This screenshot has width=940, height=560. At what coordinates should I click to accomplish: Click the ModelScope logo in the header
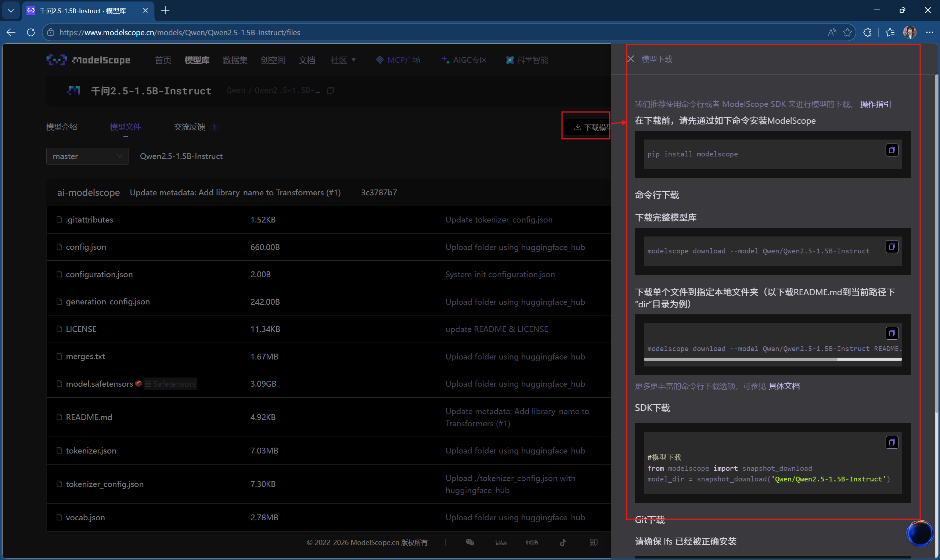click(x=88, y=60)
